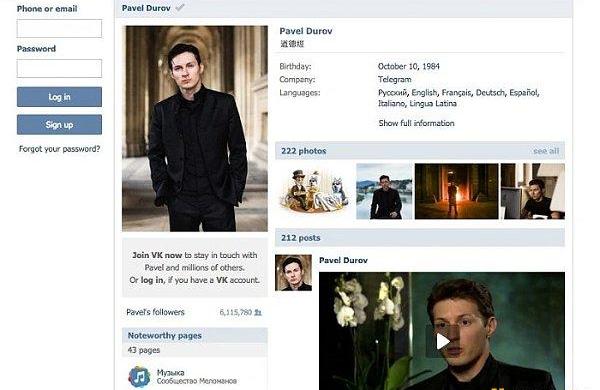The width and height of the screenshot is (600, 390).
Task: Click the Sign up button
Action: [59, 124]
